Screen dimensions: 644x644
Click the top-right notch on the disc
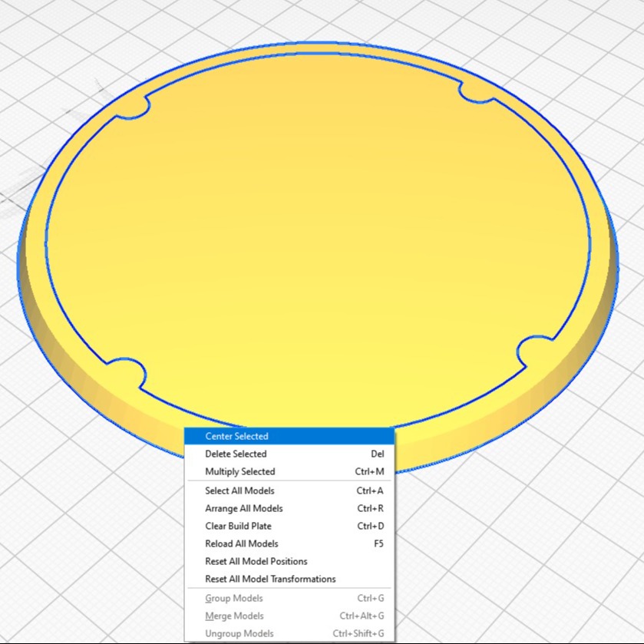click(x=477, y=91)
